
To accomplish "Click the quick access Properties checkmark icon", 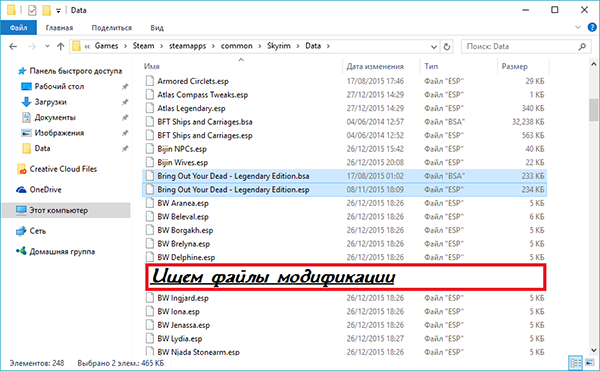I will tap(32, 10).
